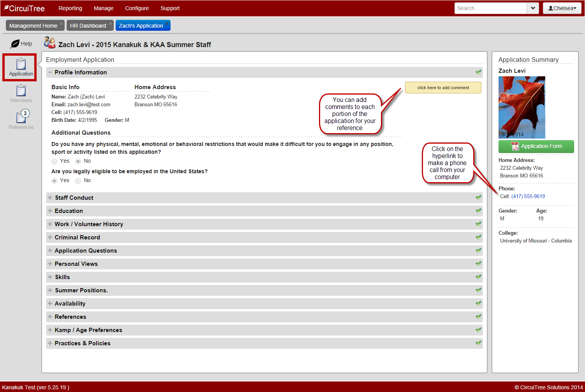This screenshot has width=585, height=392.
Task: Select Yes for physical restrictions question
Action: [x=55, y=161]
